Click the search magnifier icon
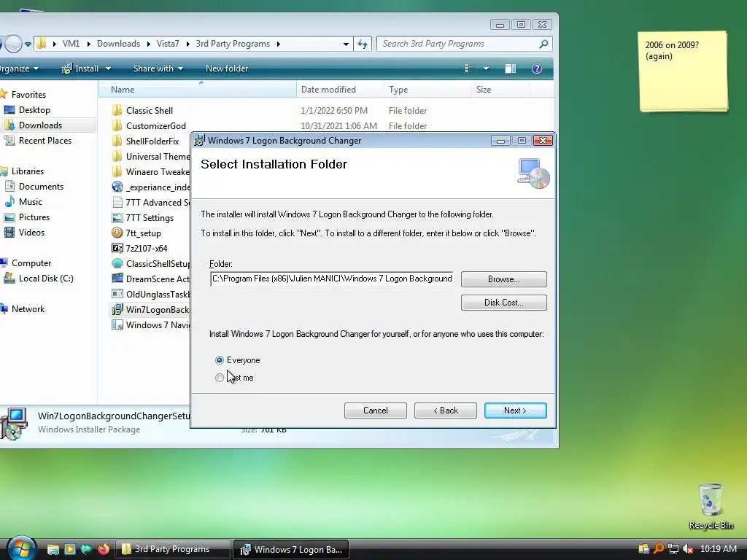 [543, 44]
